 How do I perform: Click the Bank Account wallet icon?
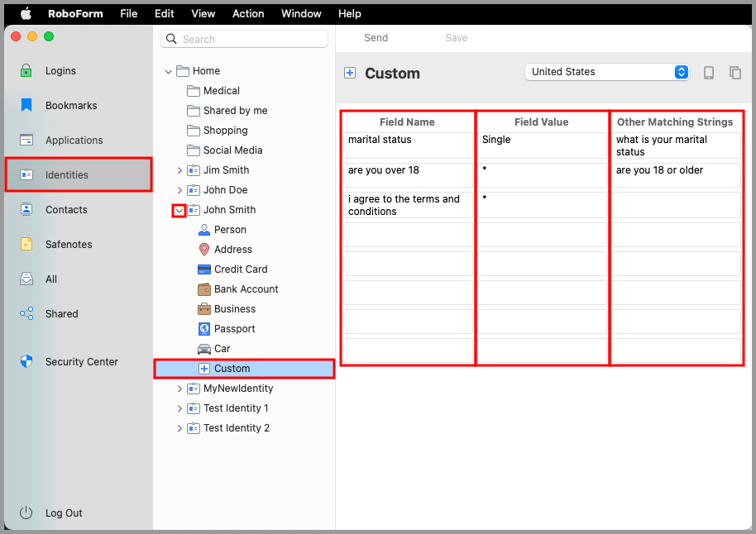coord(204,289)
